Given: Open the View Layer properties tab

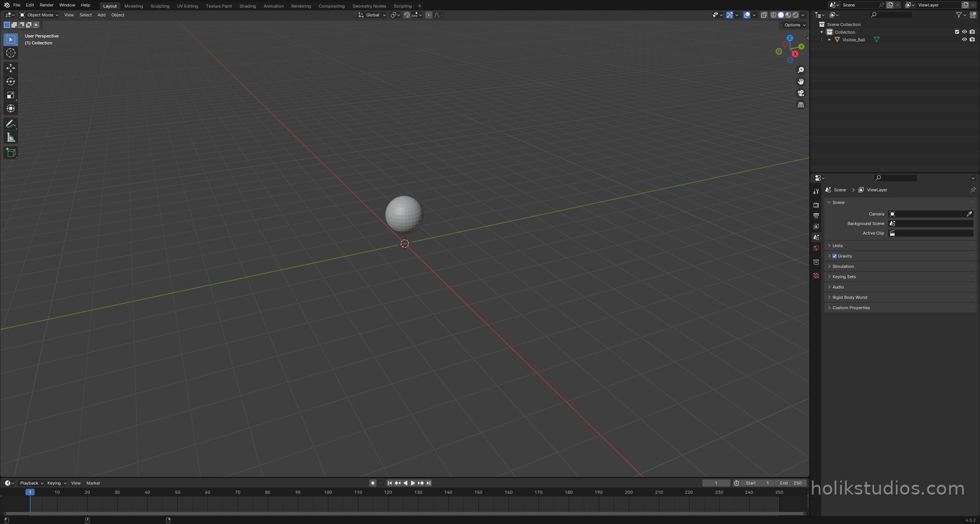Looking at the screenshot, I should click(x=816, y=226).
